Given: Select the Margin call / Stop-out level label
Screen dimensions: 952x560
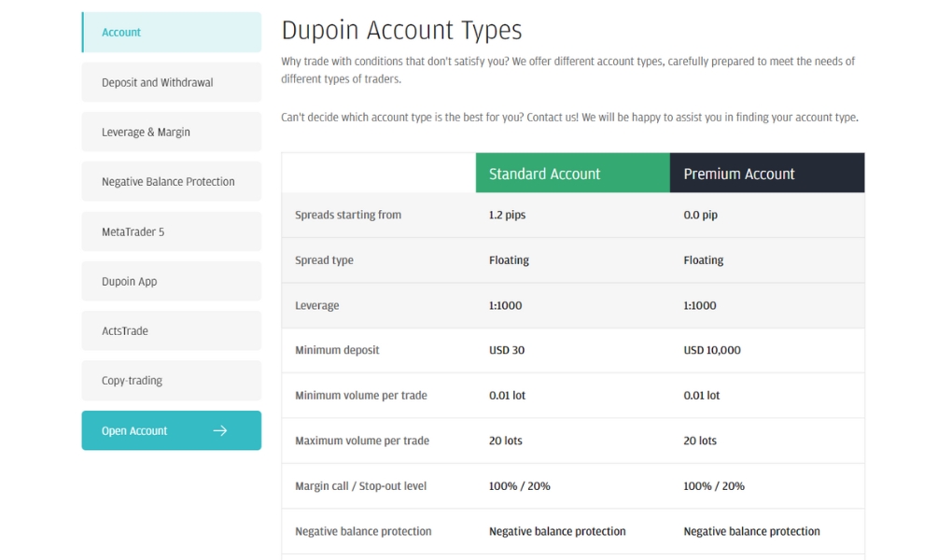Looking at the screenshot, I should 360,486.
